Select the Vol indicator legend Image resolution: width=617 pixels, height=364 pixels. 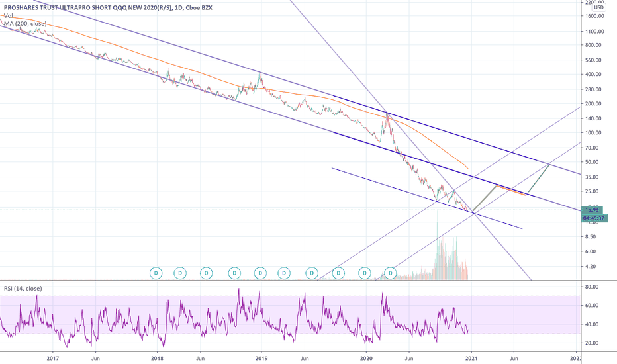click(x=8, y=16)
